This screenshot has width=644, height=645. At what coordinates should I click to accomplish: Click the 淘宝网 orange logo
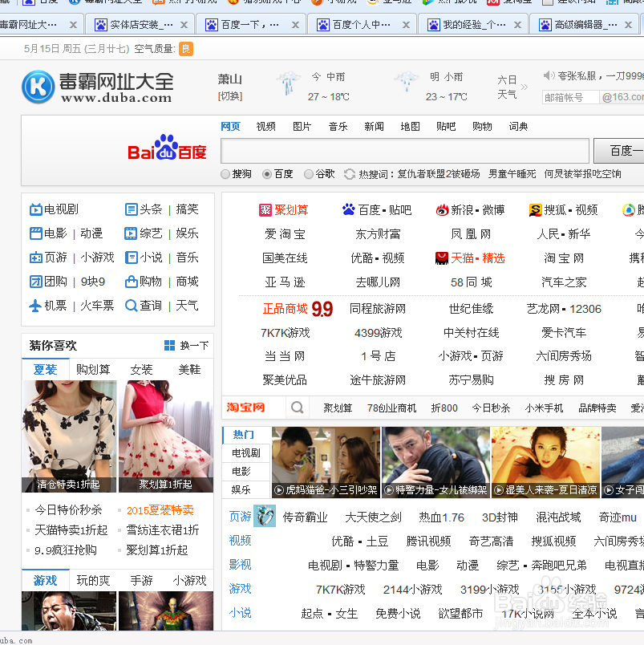(x=245, y=408)
